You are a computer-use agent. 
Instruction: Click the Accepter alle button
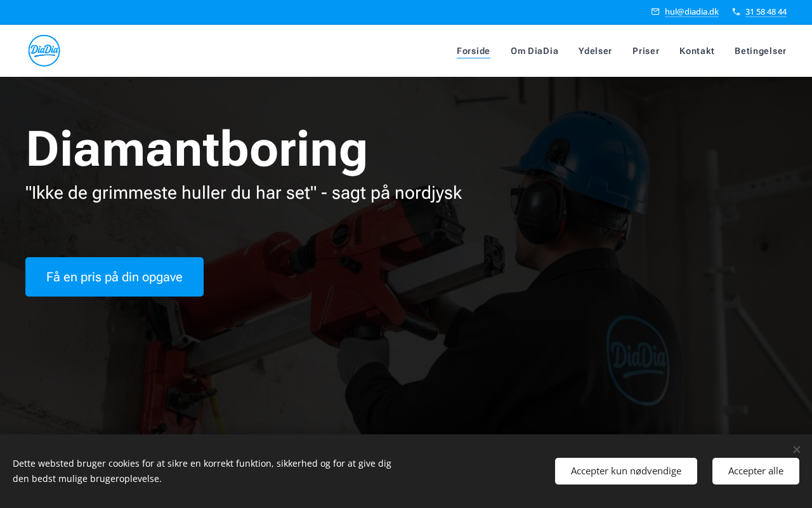coord(756,471)
